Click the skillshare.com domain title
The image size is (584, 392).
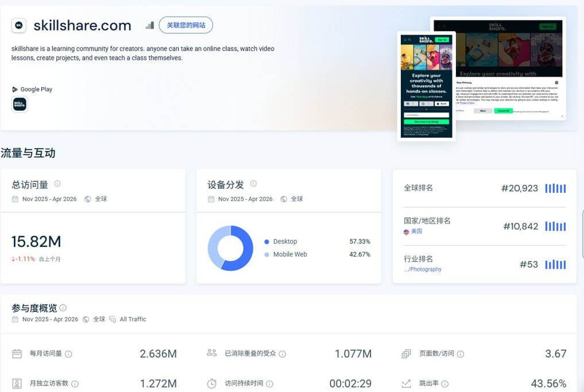tap(82, 26)
